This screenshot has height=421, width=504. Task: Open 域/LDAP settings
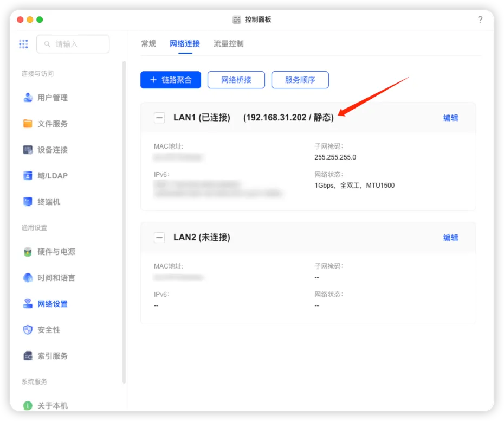53,176
